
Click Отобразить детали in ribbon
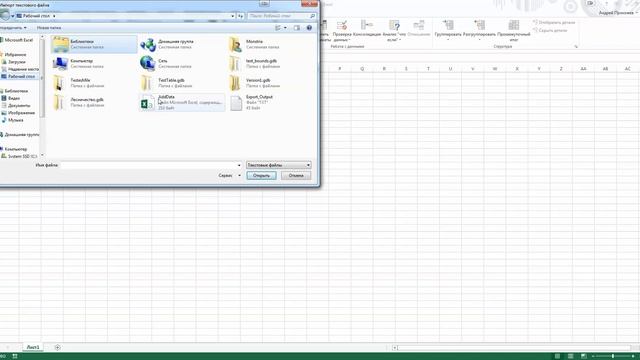[x=553, y=22]
